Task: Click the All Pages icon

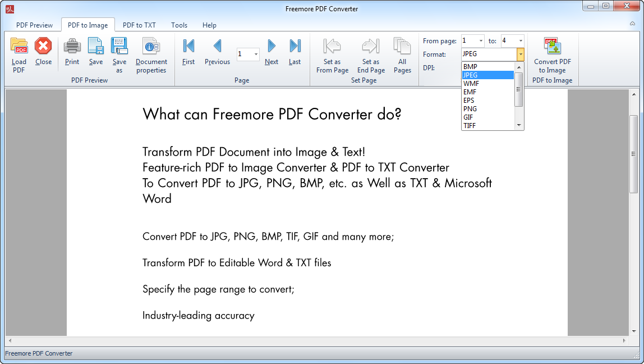Action: tap(402, 53)
